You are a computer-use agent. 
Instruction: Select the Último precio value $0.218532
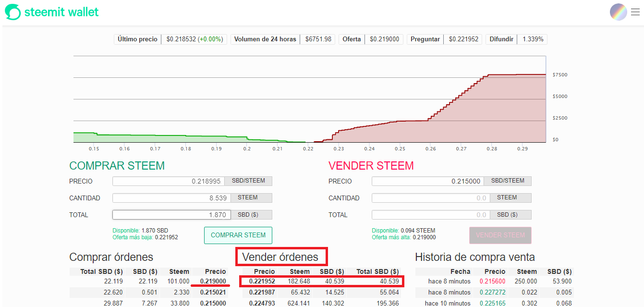181,39
